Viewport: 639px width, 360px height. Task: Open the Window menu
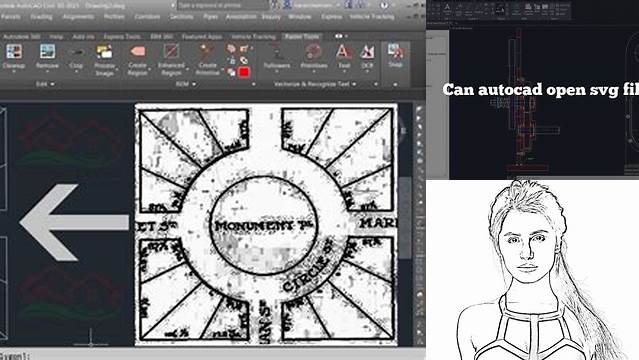point(300,17)
